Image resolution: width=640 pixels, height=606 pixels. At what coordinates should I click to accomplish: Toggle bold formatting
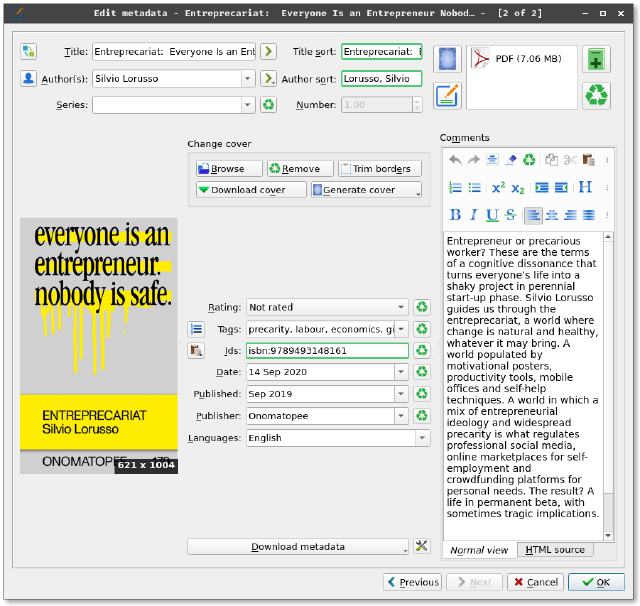[x=455, y=215]
